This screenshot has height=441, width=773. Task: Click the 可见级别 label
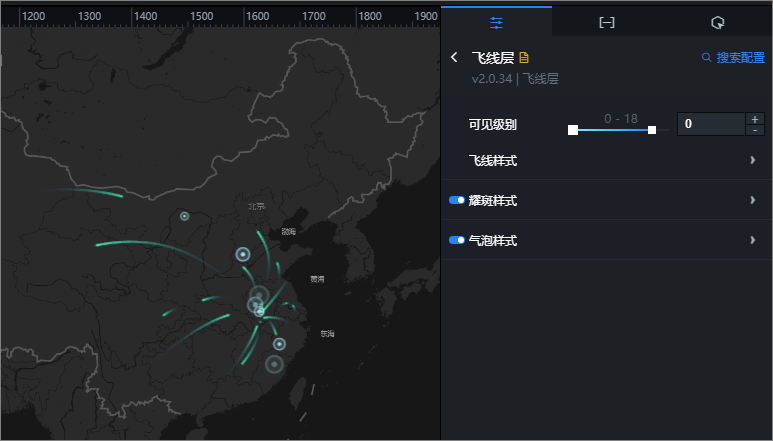[492, 125]
